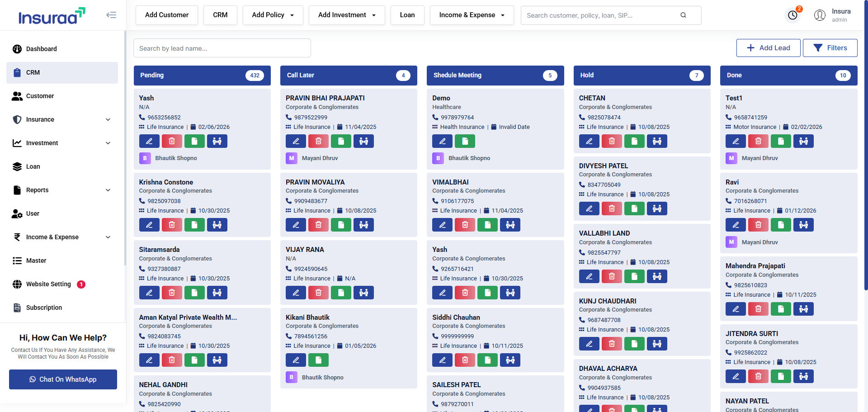Click Bhautik Shopno on Demo card

[469, 158]
